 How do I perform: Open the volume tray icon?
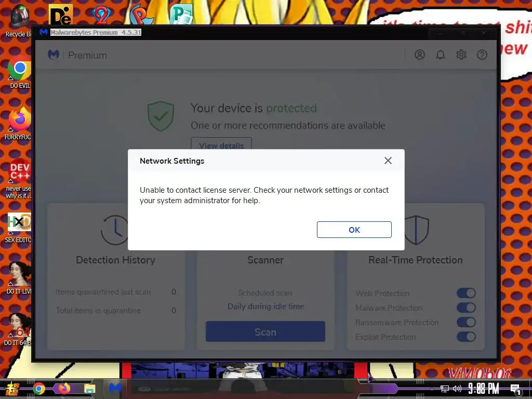click(457, 389)
